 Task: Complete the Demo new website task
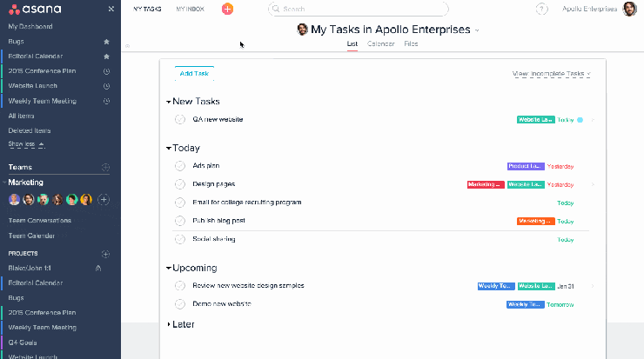pyautogui.click(x=180, y=304)
